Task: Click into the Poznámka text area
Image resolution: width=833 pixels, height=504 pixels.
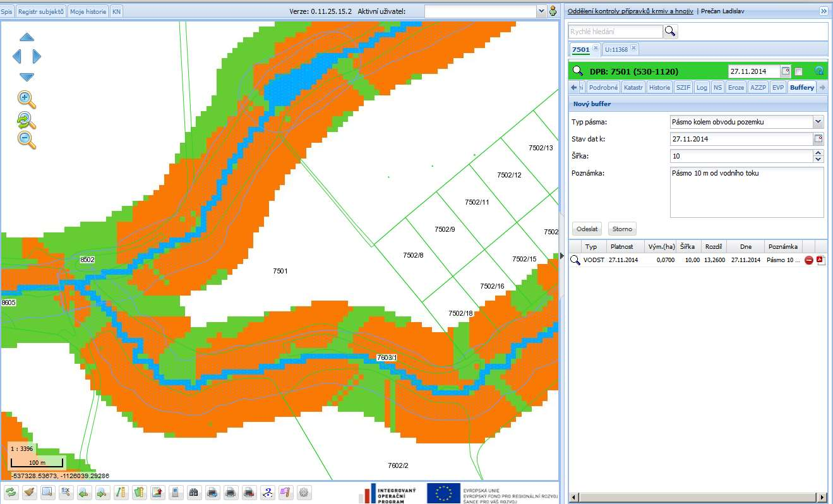Action: pyautogui.click(x=747, y=192)
